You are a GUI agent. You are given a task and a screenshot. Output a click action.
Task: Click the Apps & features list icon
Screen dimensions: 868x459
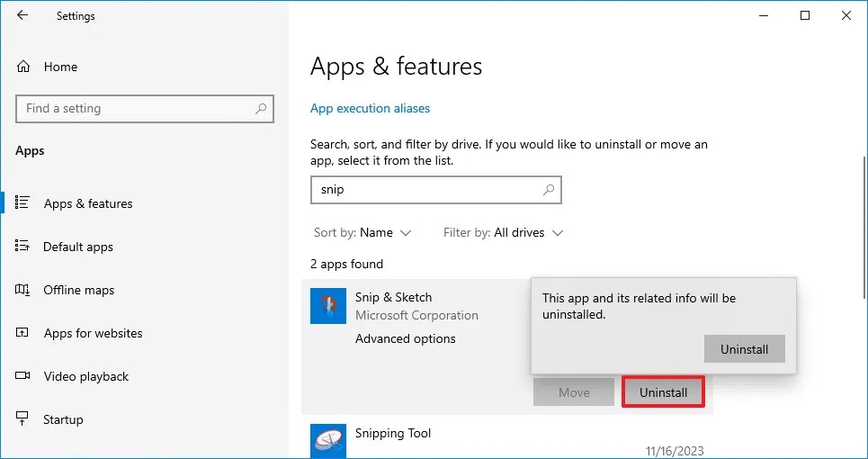pos(22,202)
